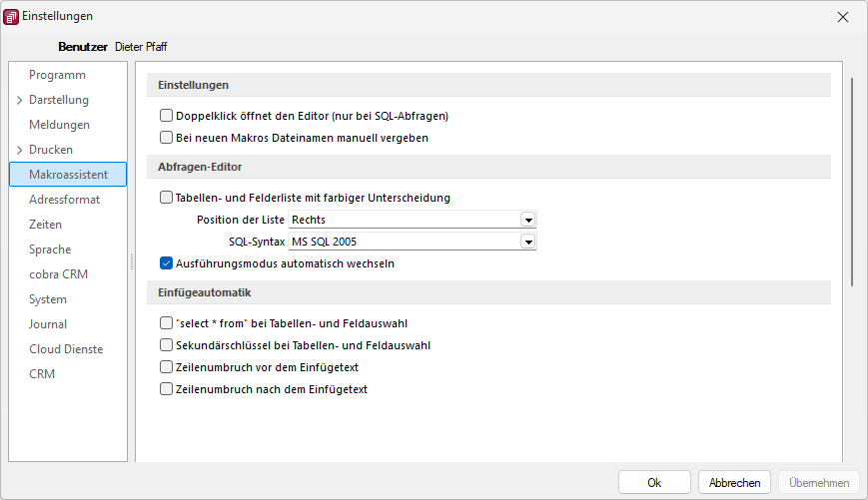Screen dimensions: 868x500
Task: Check Bei neuen Makros Dateinamen manuell vergeben
Action: click(166, 137)
